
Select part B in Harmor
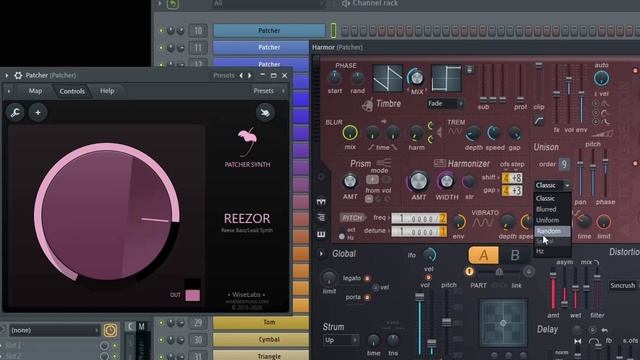tap(515, 255)
